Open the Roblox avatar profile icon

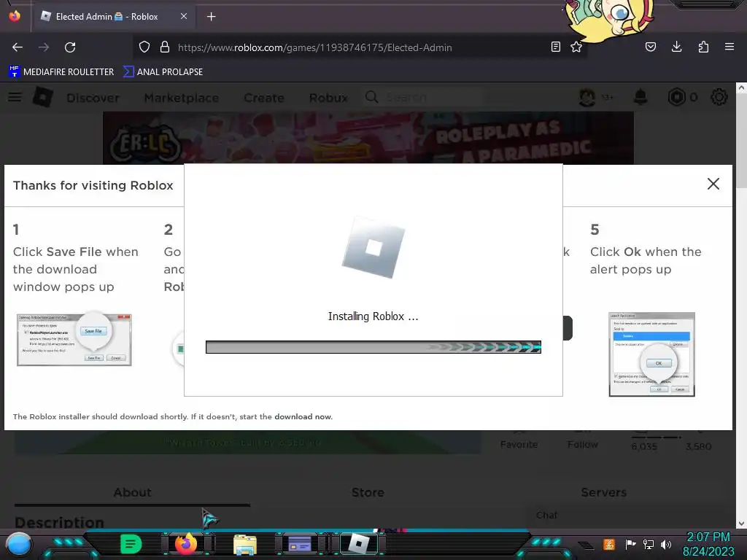click(x=587, y=98)
